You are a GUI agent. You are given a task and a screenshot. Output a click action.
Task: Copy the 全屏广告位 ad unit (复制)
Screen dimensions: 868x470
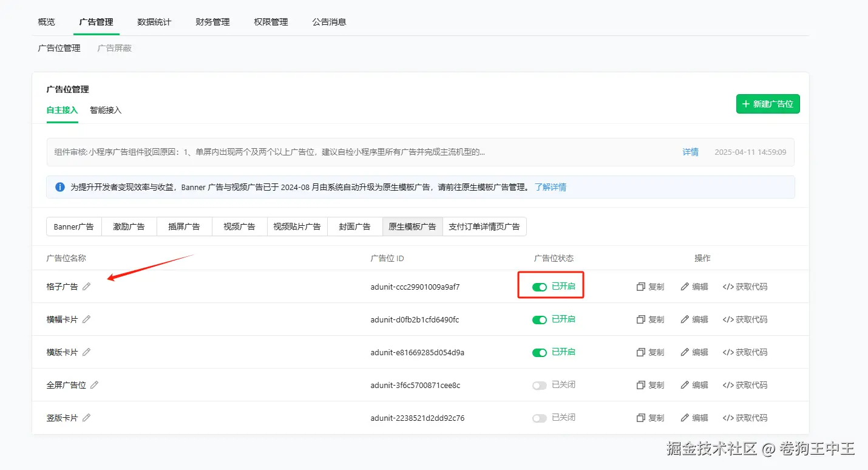[x=650, y=385]
